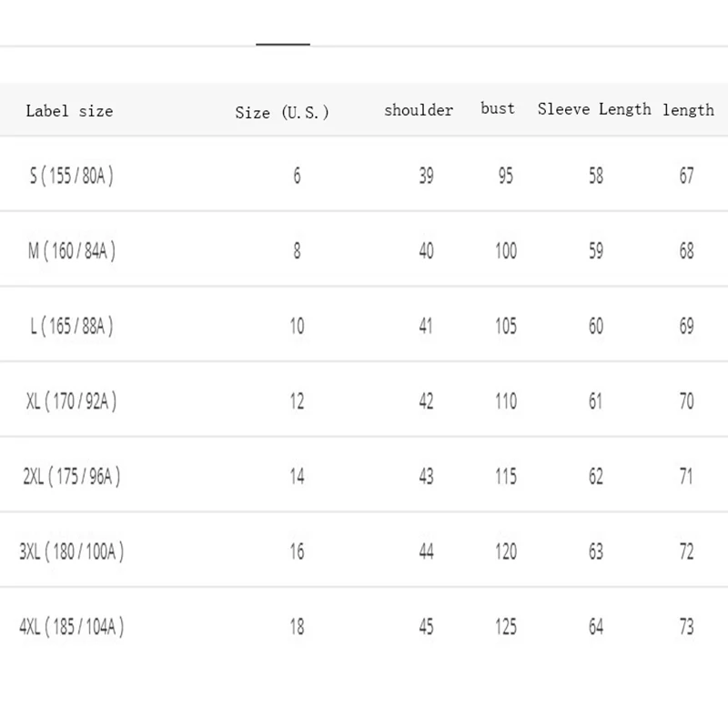Click the Sleeve Length column header

594,109
